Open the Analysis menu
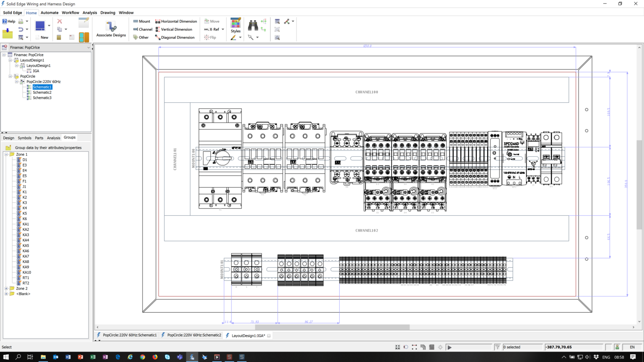This screenshot has height=362, width=644. click(x=90, y=13)
